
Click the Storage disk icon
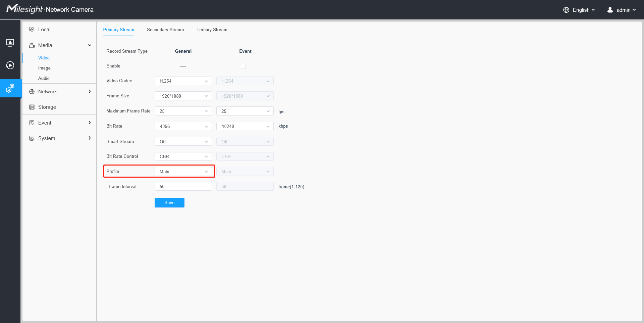pyautogui.click(x=32, y=107)
